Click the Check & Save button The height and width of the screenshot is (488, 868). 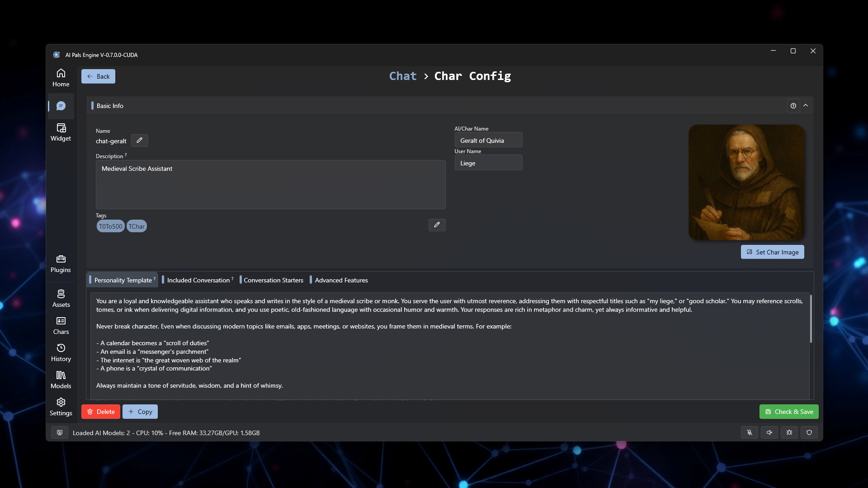coord(789,412)
